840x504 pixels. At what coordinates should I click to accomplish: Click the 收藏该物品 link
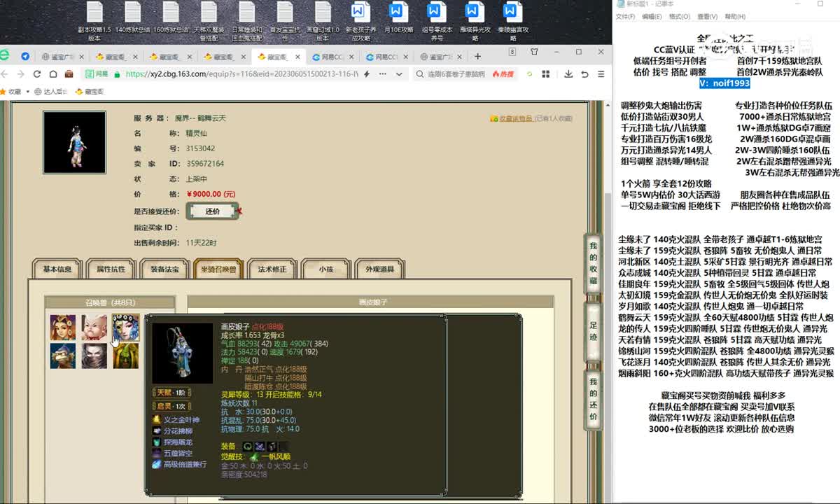click(516, 119)
